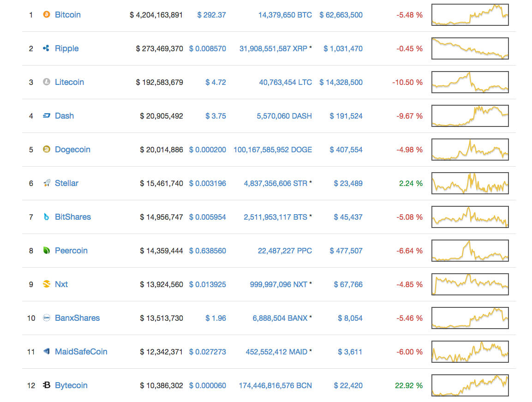Click the Stellar rocket icon
532x402 pixels.
(x=47, y=183)
